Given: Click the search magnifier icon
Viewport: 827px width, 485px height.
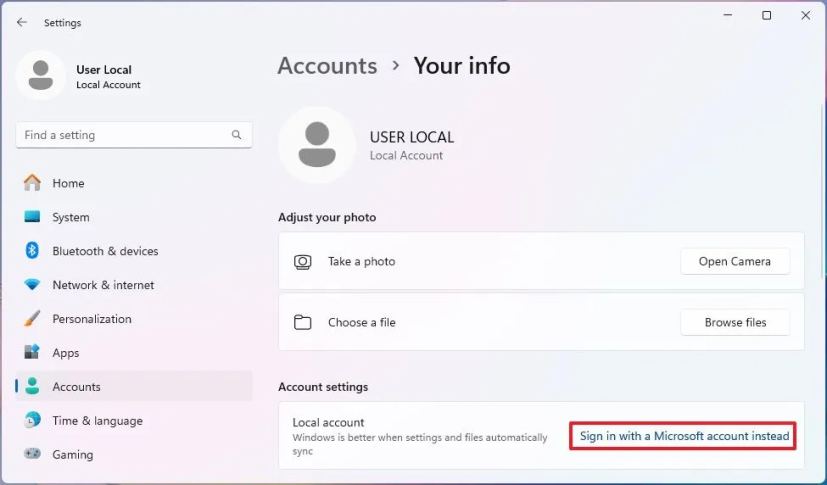Looking at the screenshot, I should coord(237,135).
